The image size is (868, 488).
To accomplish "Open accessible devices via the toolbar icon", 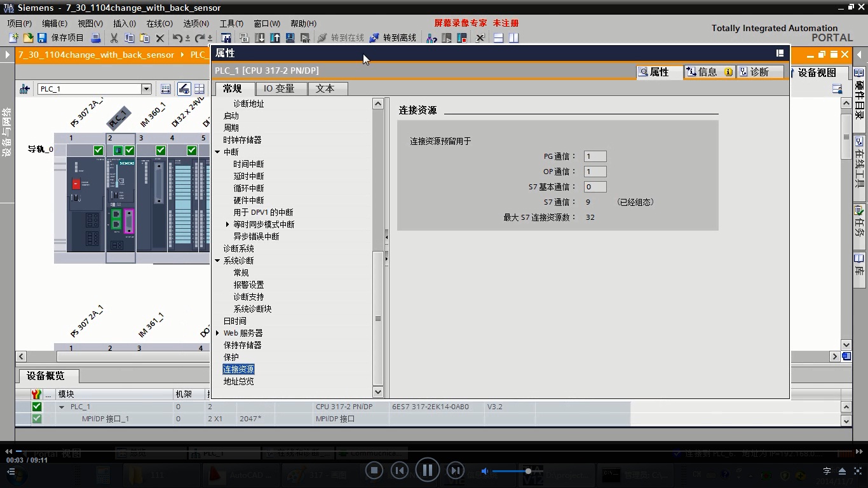I will (x=431, y=38).
